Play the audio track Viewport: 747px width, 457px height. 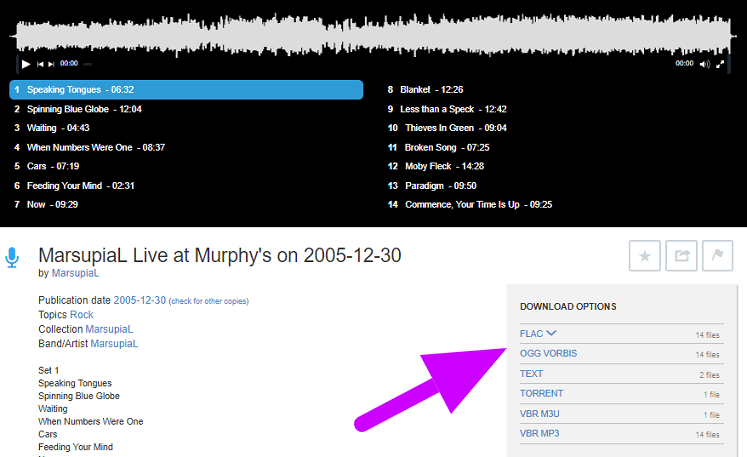[26, 64]
